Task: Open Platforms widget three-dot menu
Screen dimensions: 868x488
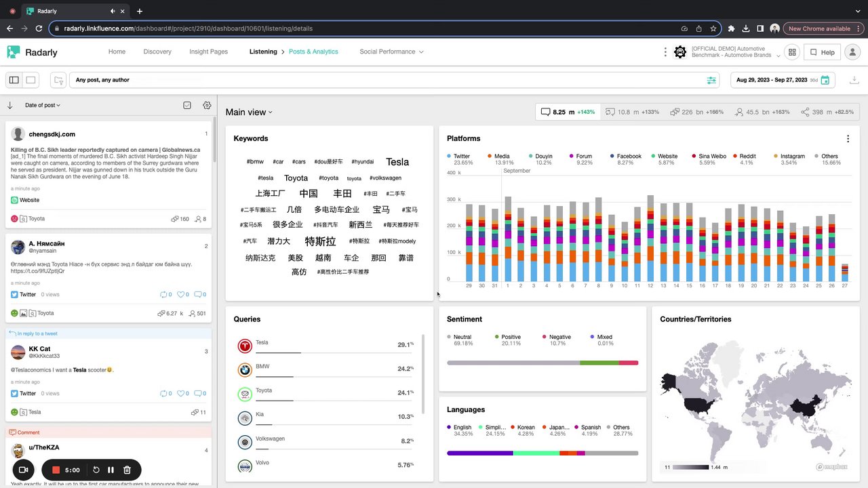Action: point(848,138)
